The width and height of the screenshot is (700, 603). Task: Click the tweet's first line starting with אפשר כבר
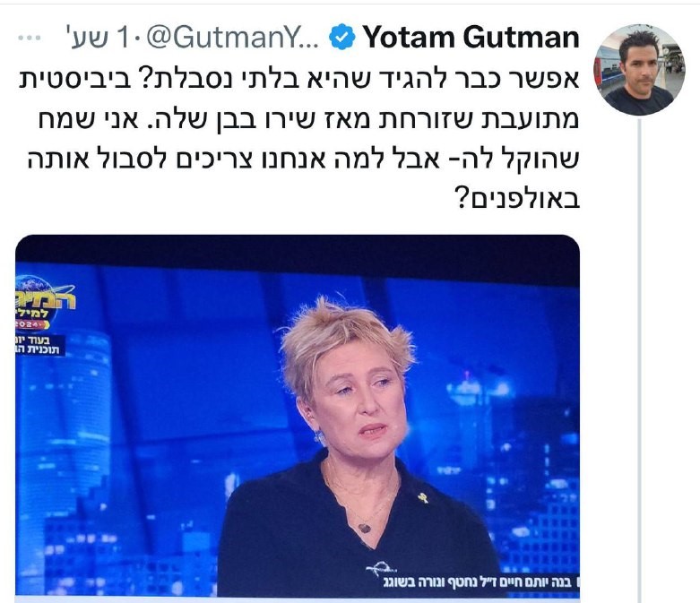click(299, 80)
